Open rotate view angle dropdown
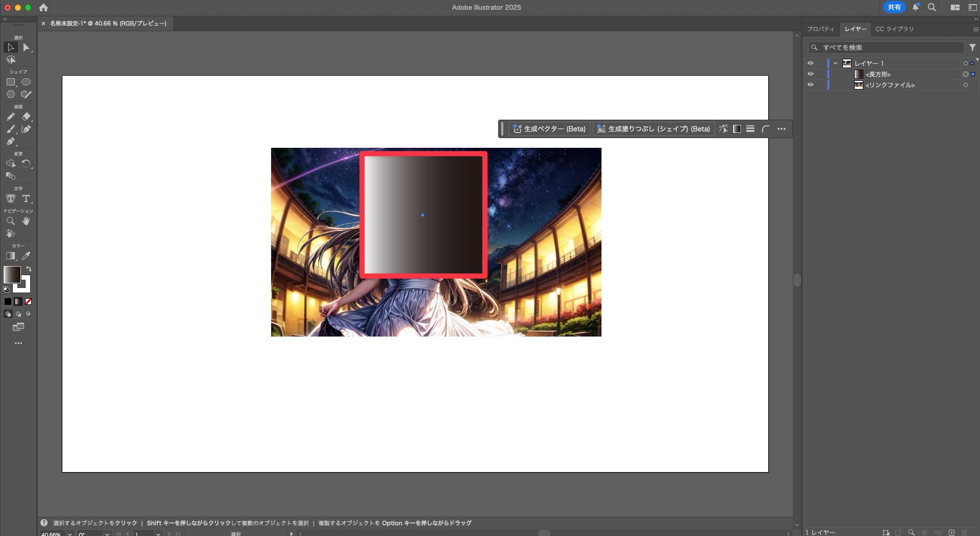The height and width of the screenshot is (536, 980). tap(107, 534)
